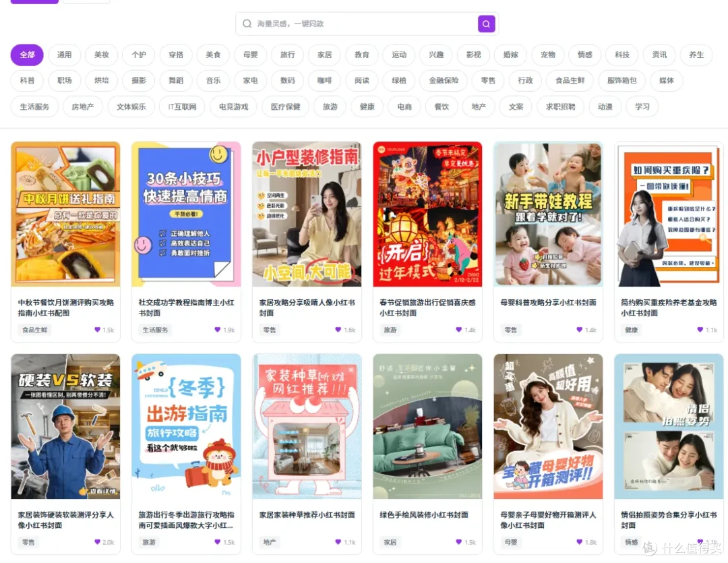Open the 开启过年模式 template thumbnail
The image size is (728, 563).
[427, 214]
